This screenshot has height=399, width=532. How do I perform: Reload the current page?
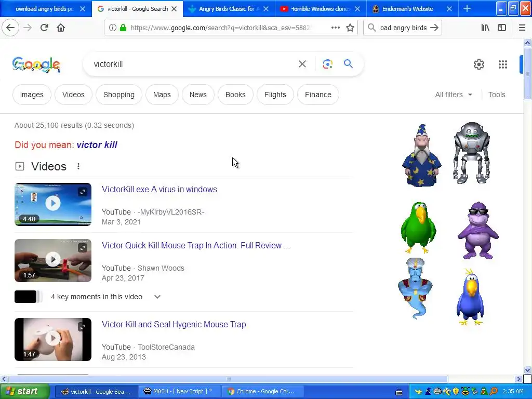click(x=44, y=28)
